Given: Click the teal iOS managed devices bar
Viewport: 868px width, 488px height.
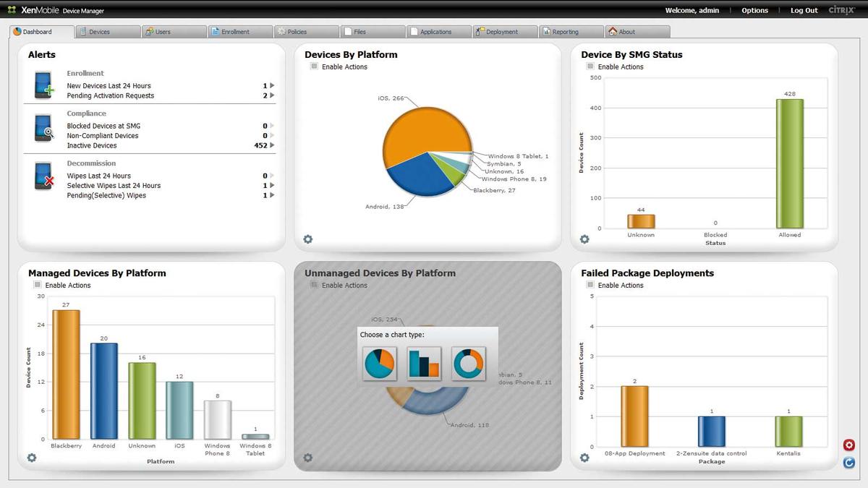Looking at the screenshot, I should 179,410.
